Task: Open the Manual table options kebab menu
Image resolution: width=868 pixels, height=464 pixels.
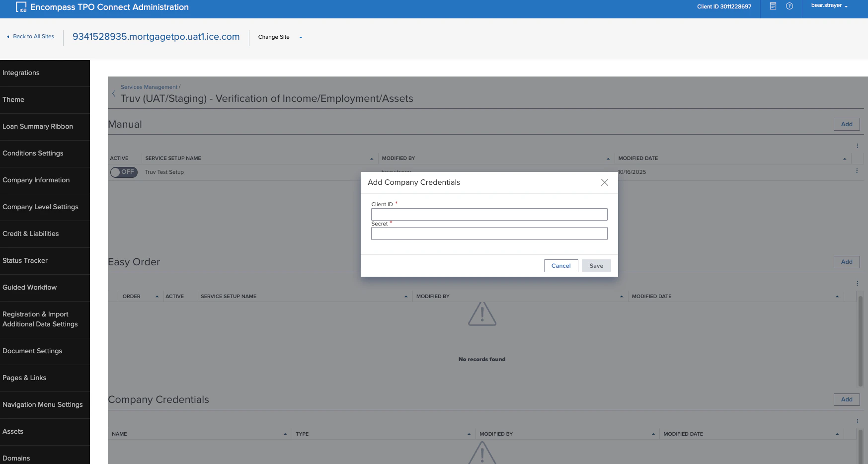Action: click(x=857, y=146)
